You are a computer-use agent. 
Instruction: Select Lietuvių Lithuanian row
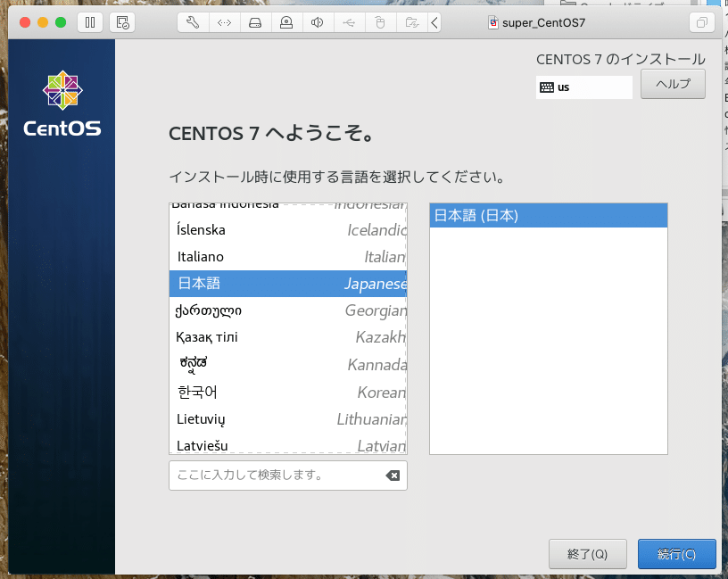point(288,419)
